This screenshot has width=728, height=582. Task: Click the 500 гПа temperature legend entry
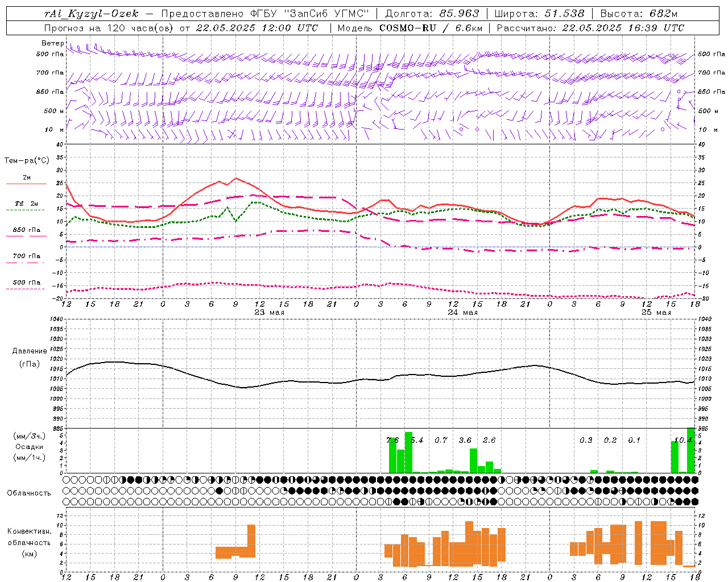coord(27,282)
